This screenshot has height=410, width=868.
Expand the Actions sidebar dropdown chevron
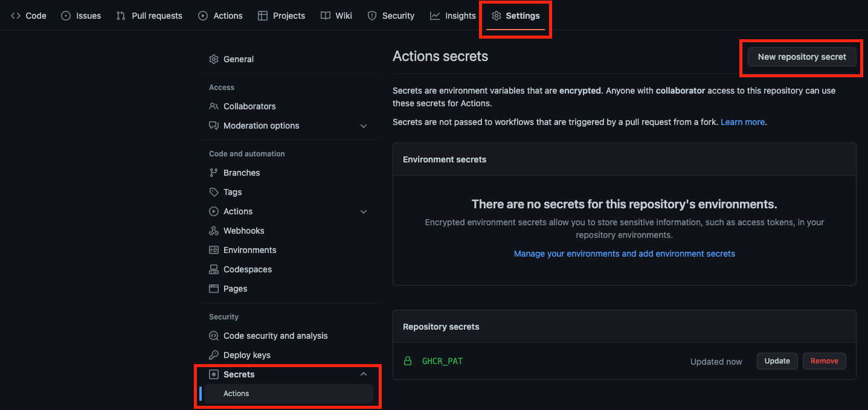tap(364, 211)
